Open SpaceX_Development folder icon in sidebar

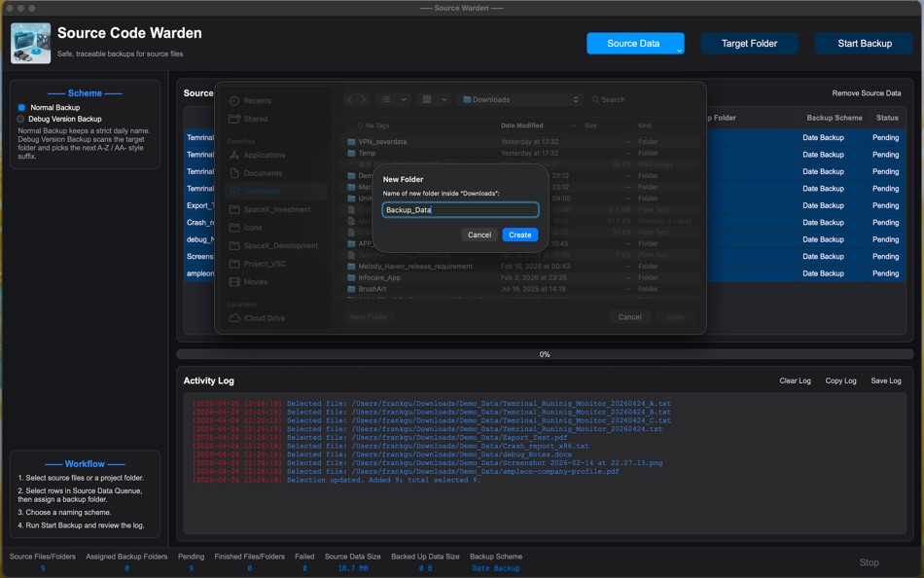(x=234, y=246)
